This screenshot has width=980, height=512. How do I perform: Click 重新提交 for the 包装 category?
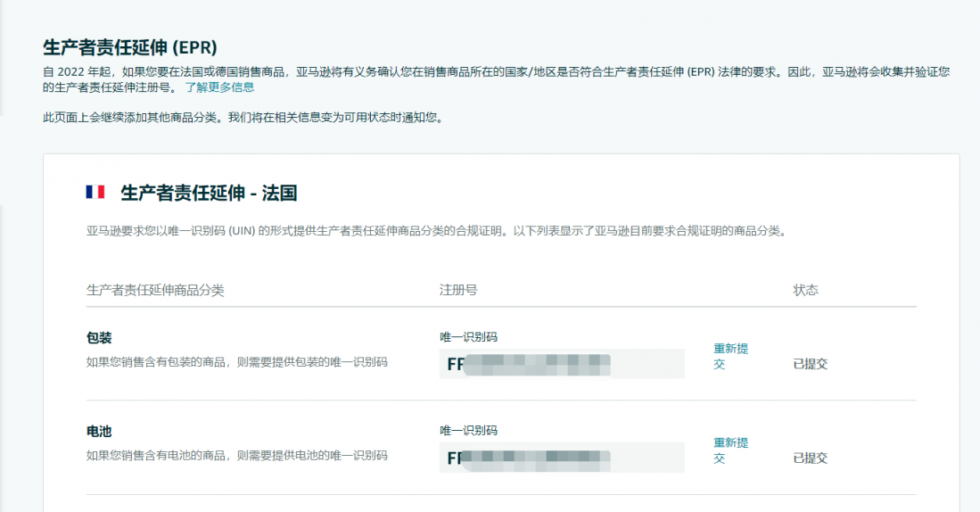tap(730, 356)
